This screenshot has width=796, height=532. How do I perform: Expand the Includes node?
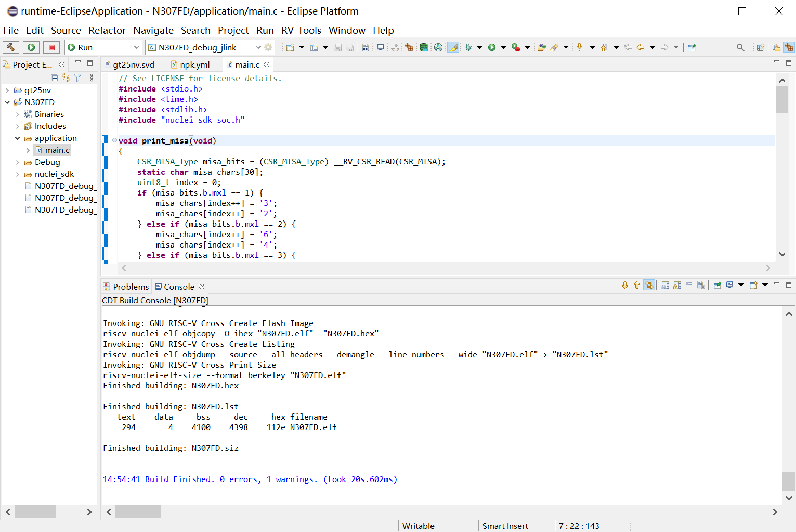(18, 126)
